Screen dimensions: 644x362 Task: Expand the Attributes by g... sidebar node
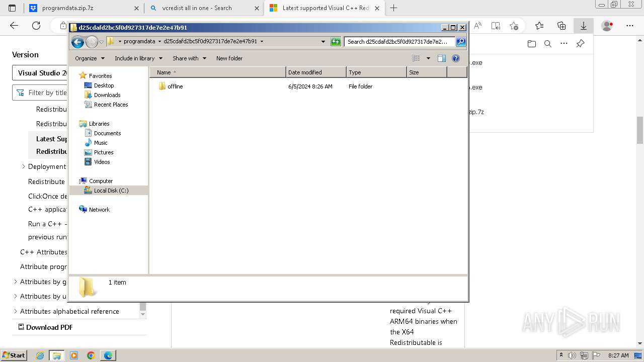tap(15, 282)
